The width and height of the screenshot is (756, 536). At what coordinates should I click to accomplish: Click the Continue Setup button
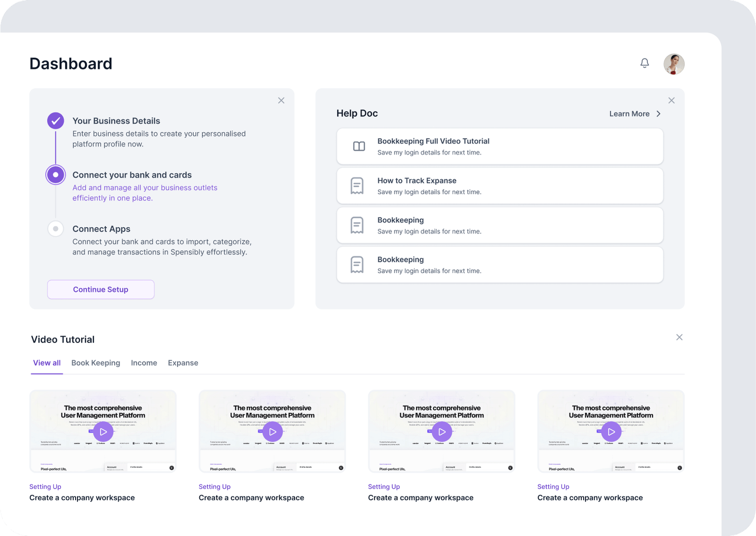(101, 289)
